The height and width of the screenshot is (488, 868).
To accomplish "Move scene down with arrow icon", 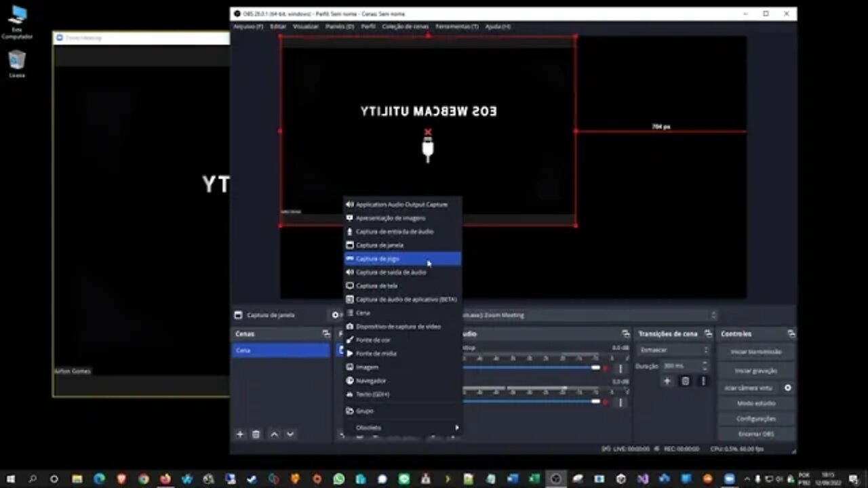I will coord(290,434).
